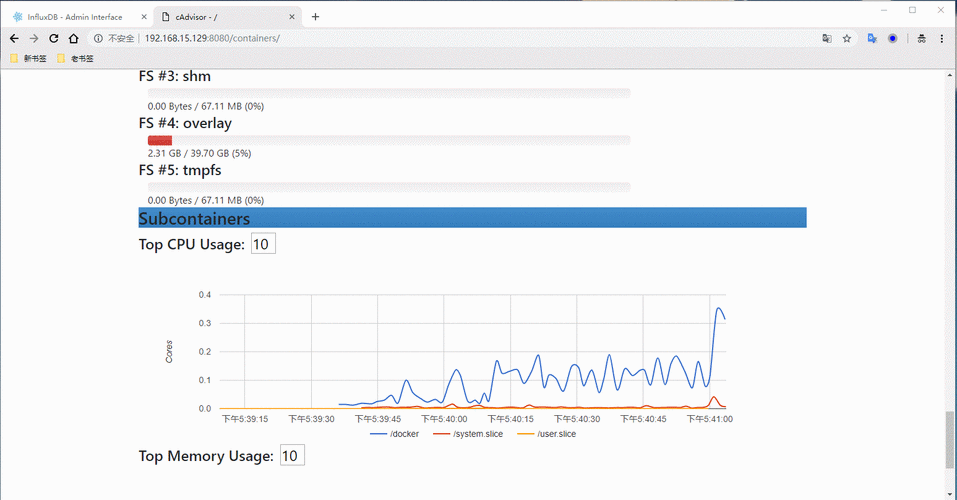Toggle the /system.slice legend entry
957x500 pixels.
(468, 434)
